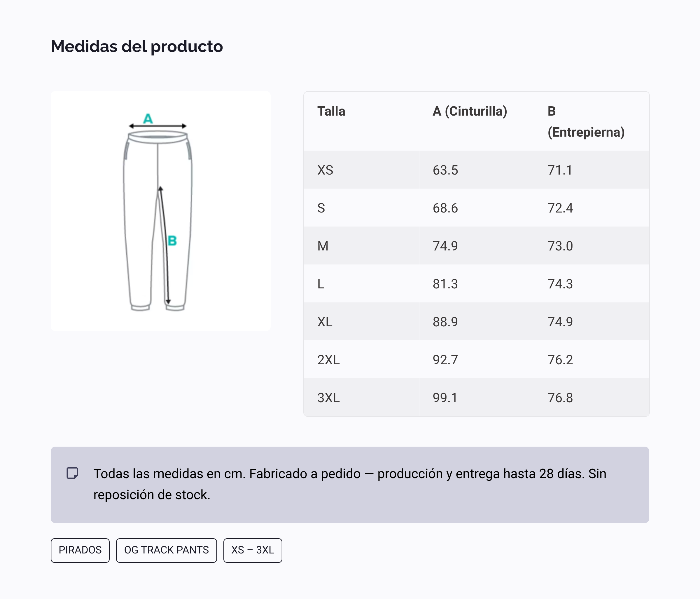
Task: Click the Talla column header
Action: pyautogui.click(x=331, y=111)
